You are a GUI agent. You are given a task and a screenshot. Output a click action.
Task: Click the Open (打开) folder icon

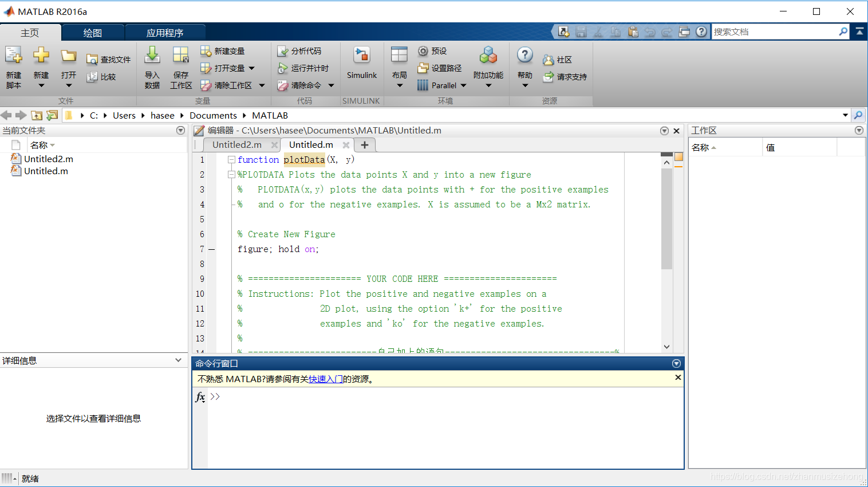(69, 56)
